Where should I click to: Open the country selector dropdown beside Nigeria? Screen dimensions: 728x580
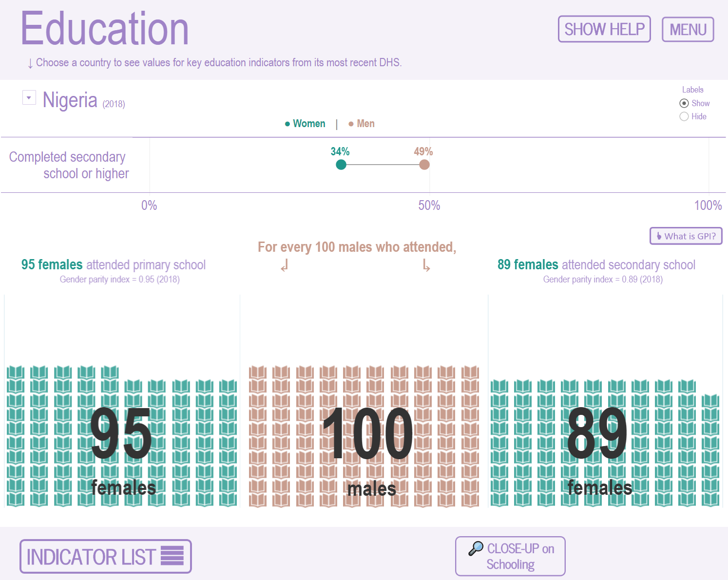pyautogui.click(x=29, y=97)
